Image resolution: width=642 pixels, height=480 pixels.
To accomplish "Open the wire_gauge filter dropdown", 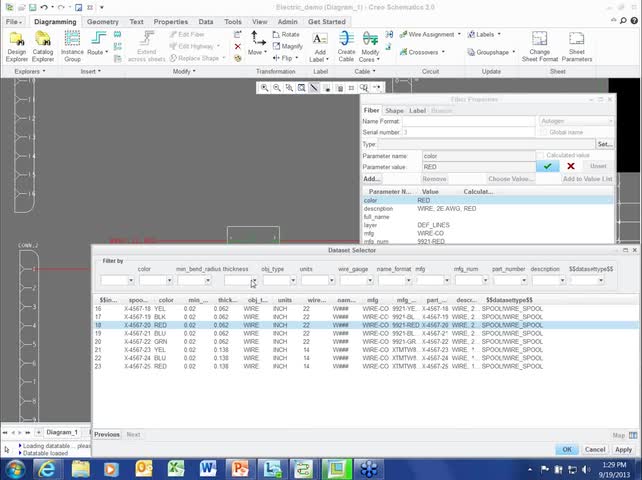I will tap(370, 281).
